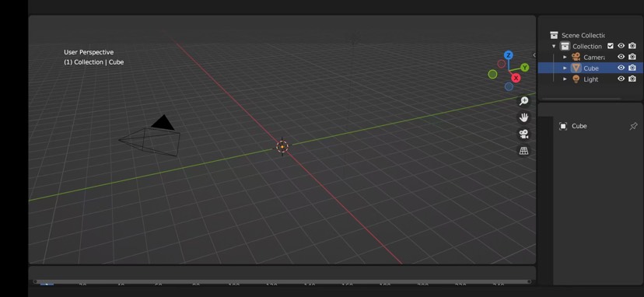Click the '(1) Collection | Cube' viewport text
This screenshot has height=297, width=644.
click(93, 62)
